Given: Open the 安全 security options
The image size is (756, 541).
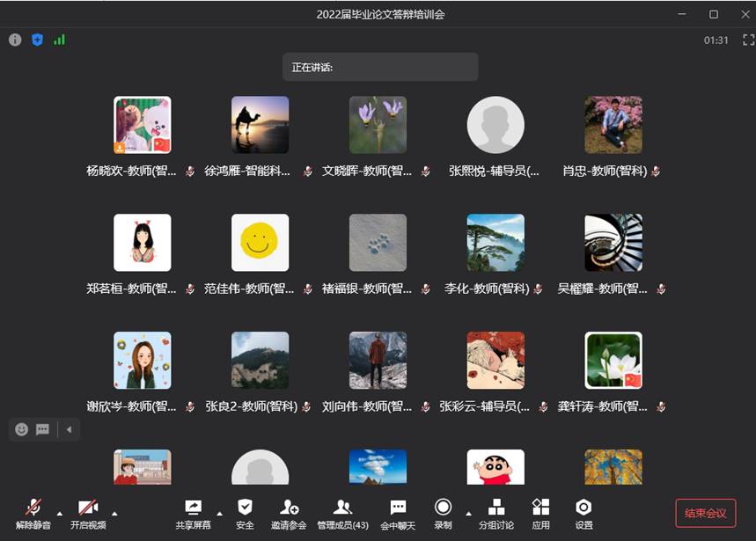Looking at the screenshot, I should click(245, 513).
